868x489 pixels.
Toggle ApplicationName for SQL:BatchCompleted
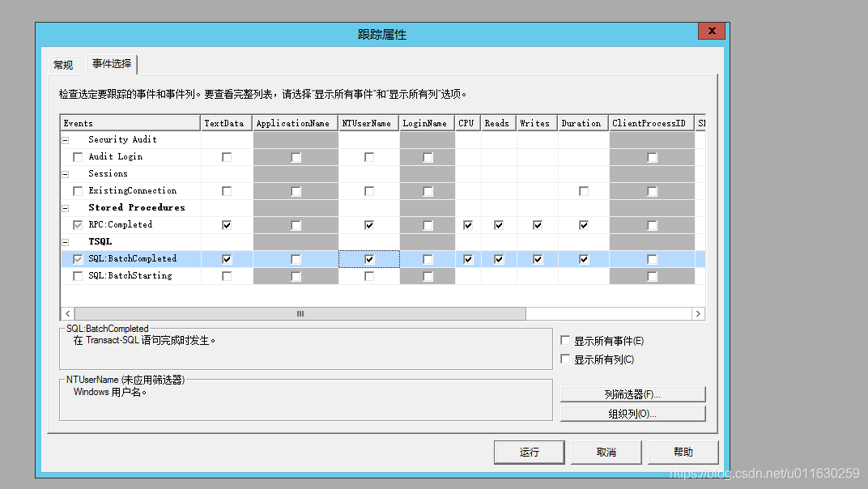tap(296, 259)
